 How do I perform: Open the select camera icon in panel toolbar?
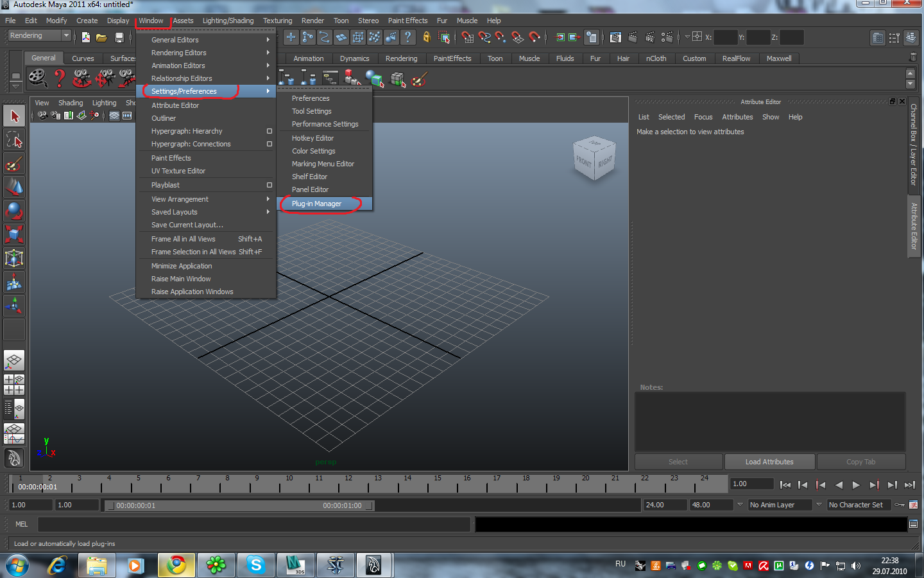click(x=42, y=116)
